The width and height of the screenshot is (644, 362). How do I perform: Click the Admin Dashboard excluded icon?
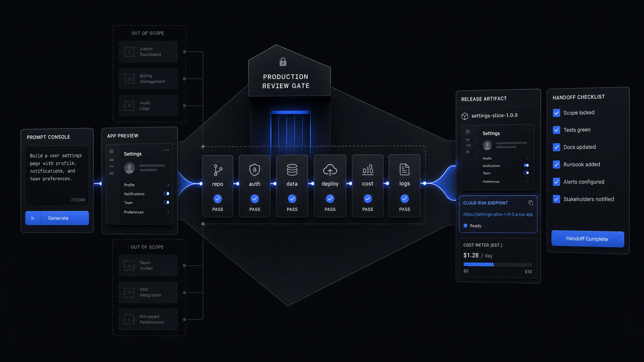click(x=129, y=52)
